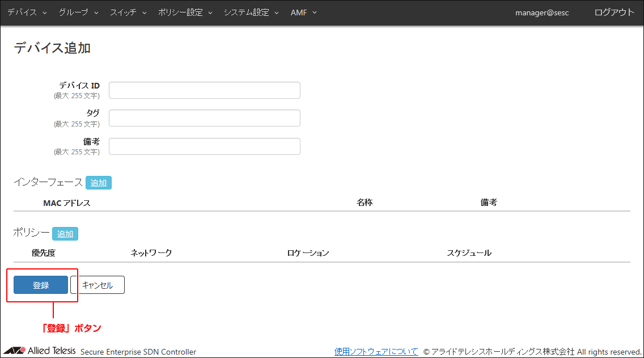Click the タグ field label
644x358 pixels.
(x=93, y=113)
